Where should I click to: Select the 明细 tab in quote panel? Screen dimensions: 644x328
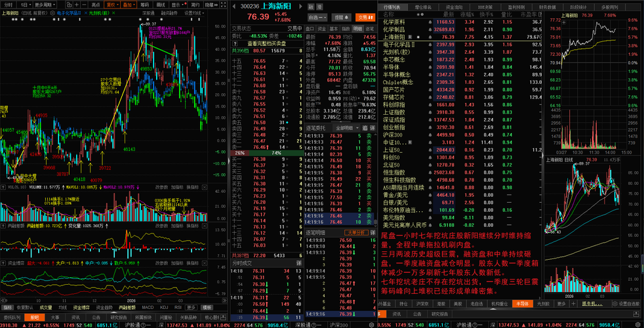point(357,29)
